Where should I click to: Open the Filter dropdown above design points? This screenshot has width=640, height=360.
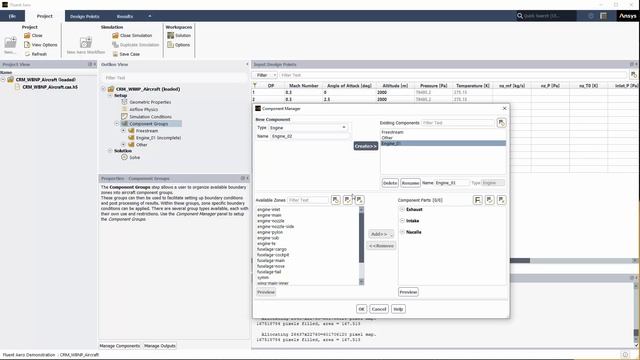pyautogui.click(x=264, y=75)
